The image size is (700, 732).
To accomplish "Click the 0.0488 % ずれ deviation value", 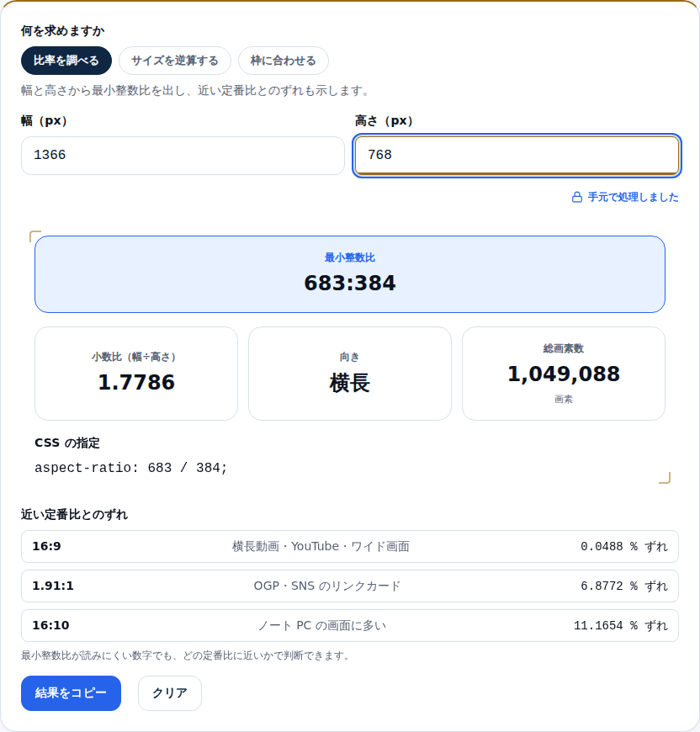I will point(624,546).
